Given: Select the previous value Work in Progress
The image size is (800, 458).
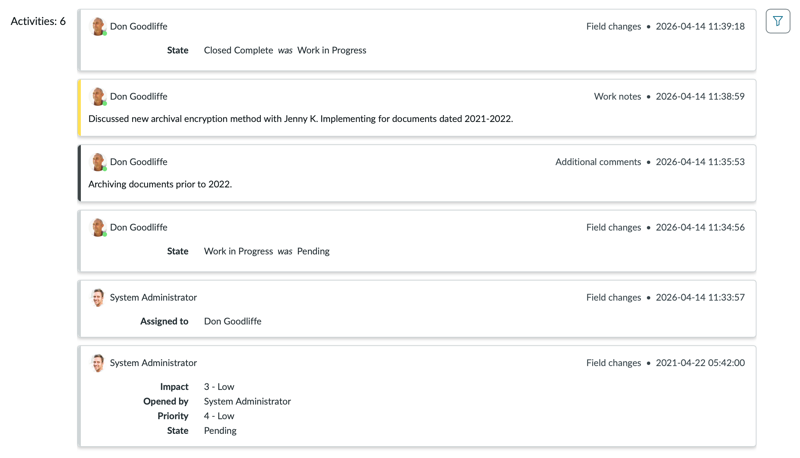Looking at the screenshot, I should click(332, 50).
